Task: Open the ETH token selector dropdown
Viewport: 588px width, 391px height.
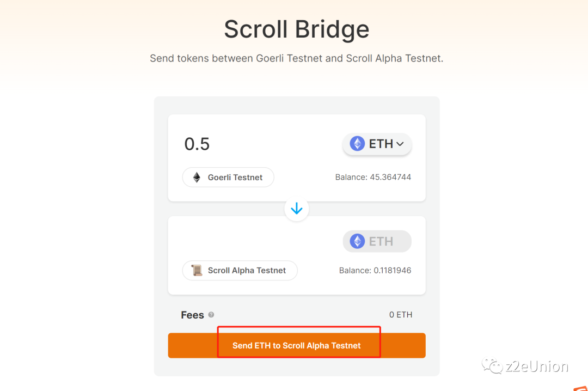Action: pos(377,144)
